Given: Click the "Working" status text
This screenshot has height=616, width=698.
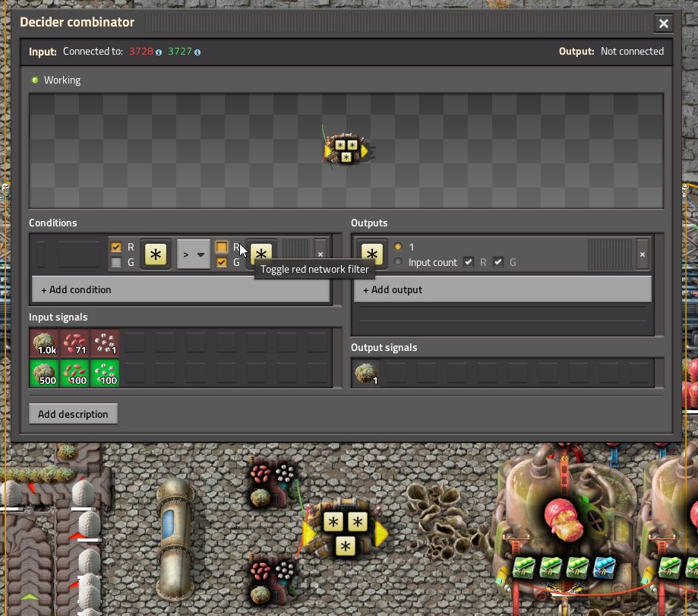Looking at the screenshot, I should coord(62,80).
